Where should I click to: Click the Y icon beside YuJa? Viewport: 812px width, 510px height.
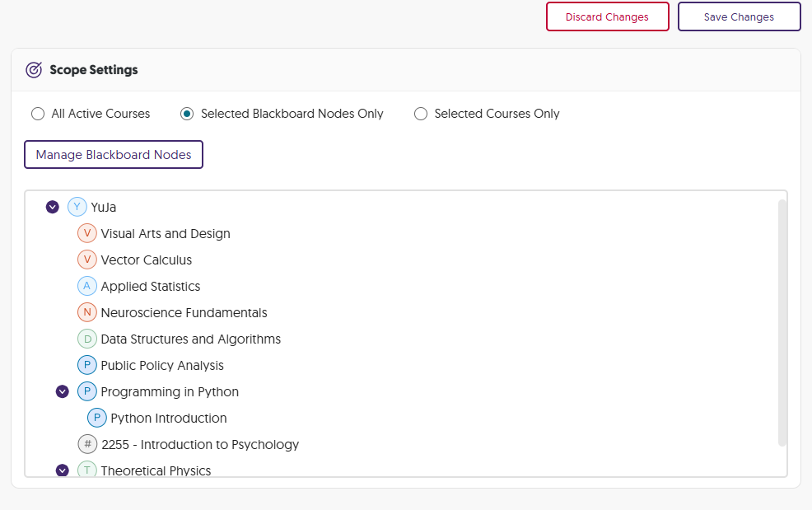[x=77, y=207]
